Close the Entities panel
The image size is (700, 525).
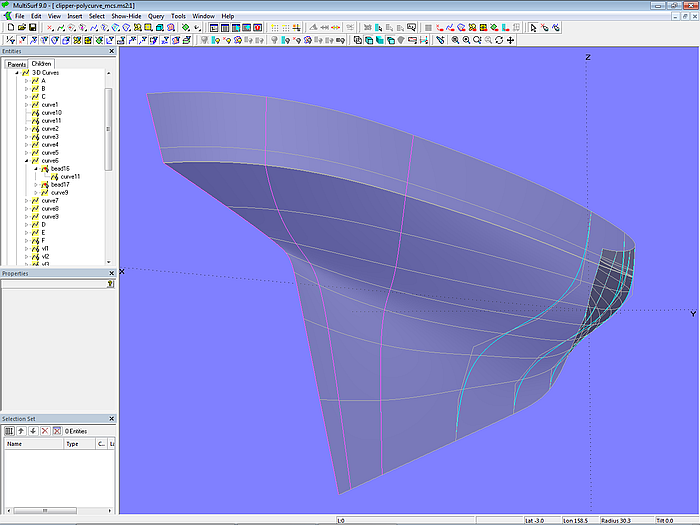[x=111, y=51]
